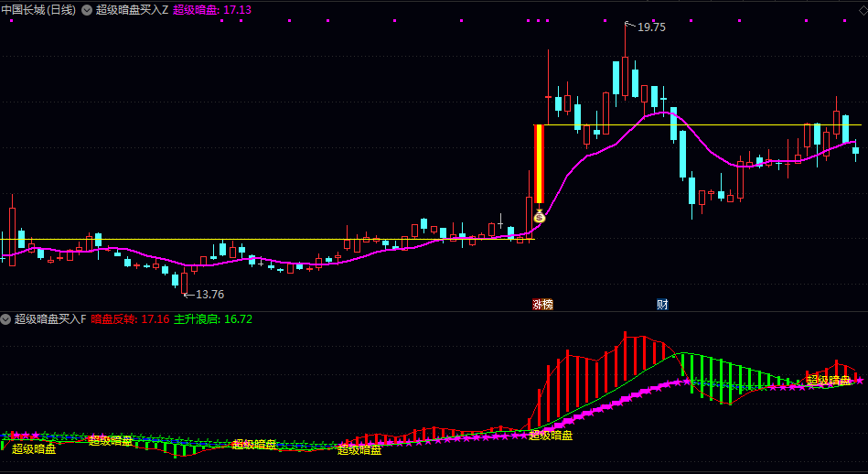
Task: Open the 财 financial report tag
Action: 662,304
